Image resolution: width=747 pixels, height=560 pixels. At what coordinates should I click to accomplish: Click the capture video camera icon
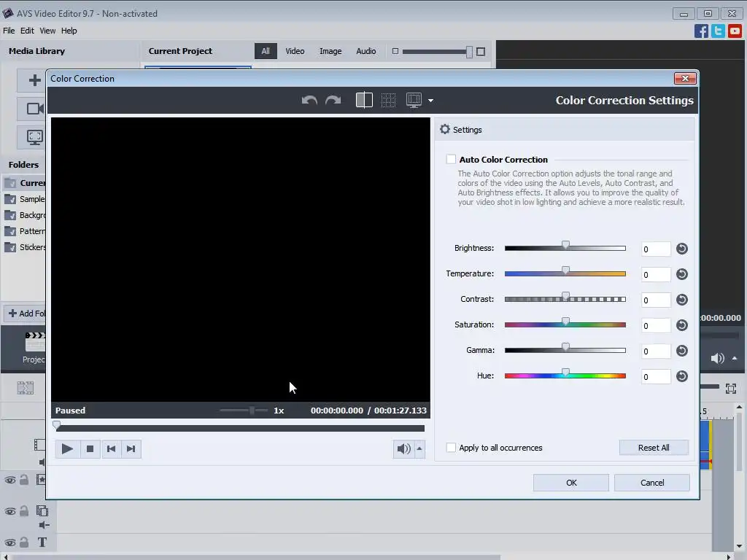pyautogui.click(x=34, y=109)
